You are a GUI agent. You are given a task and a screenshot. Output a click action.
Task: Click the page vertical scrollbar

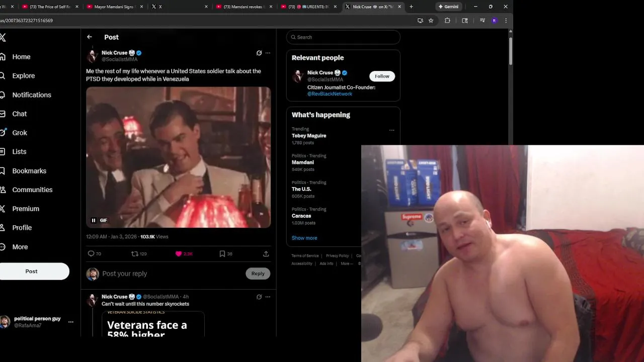[510, 50]
